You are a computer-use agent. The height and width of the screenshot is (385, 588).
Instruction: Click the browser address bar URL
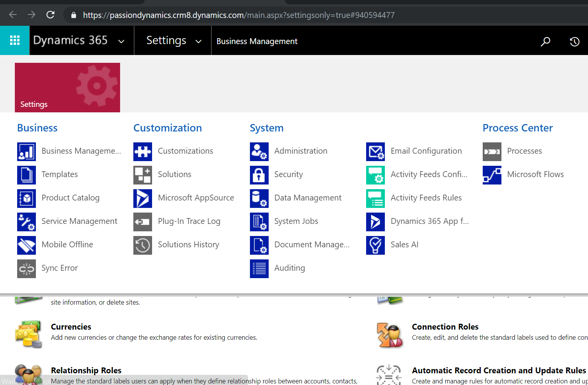(x=239, y=15)
